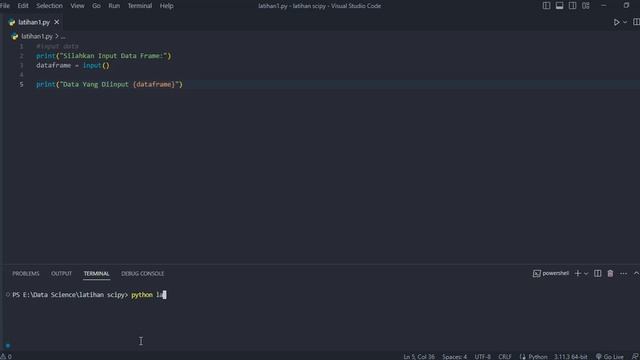
Task: Open the File menu
Action: click(4, 6)
